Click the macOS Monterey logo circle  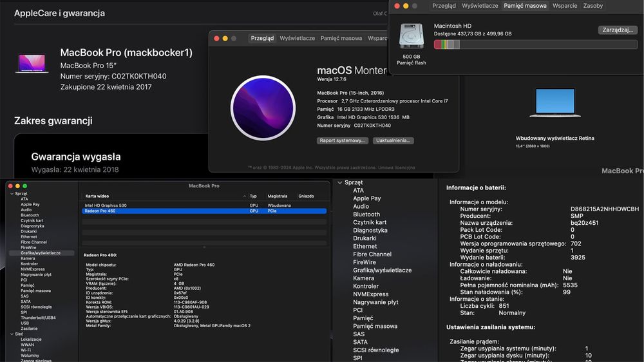click(263, 108)
